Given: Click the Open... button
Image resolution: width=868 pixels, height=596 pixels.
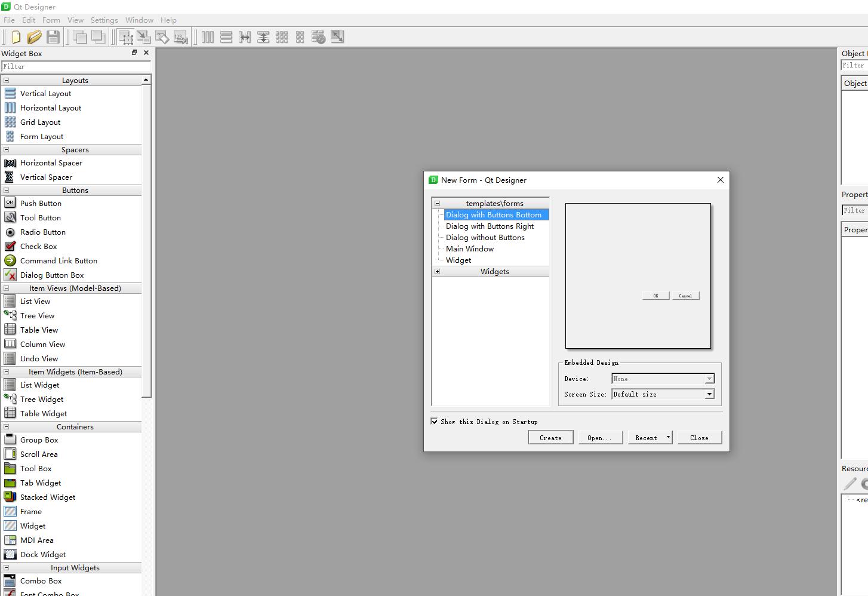Looking at the screenshot, I should (600, 437).
